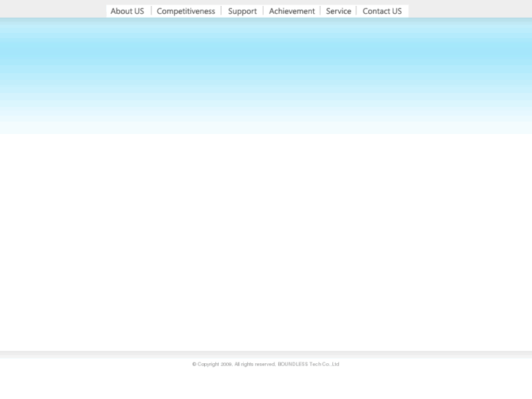
Task: Open the Contact US page
Action: pos(382,11)
